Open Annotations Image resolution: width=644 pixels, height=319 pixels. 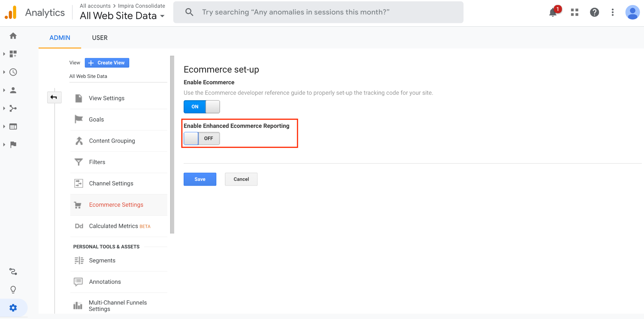[119, 282]
